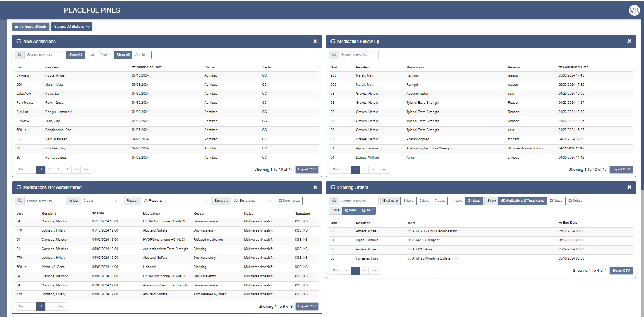Focus the Medication Follow-up search field
The width and height of the screenshot is (644, 317).
(x=358, y=55)
